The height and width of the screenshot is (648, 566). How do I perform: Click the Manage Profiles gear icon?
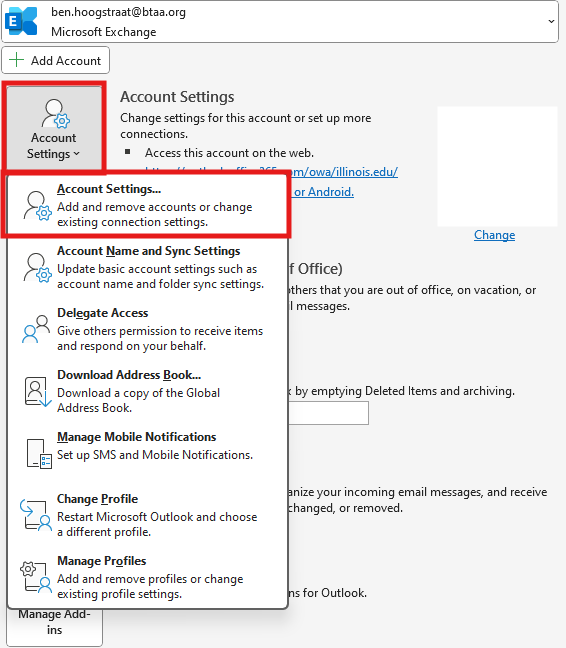(x=36, y=577)
